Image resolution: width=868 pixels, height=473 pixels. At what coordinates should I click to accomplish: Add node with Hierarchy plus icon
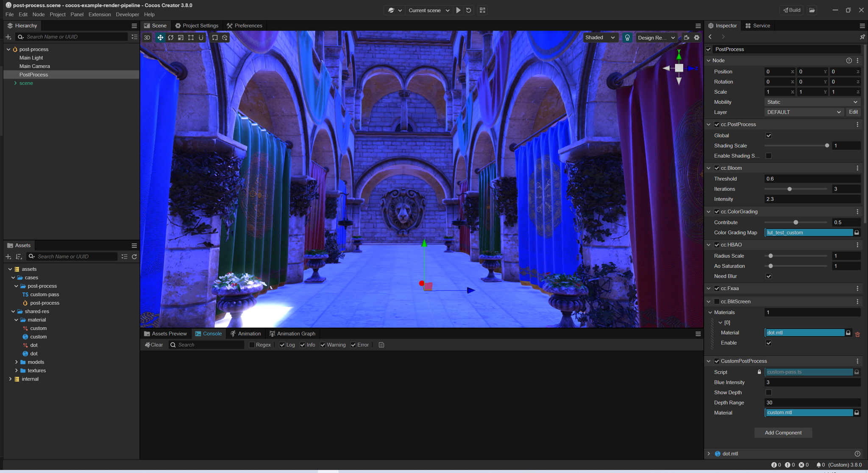8,37
